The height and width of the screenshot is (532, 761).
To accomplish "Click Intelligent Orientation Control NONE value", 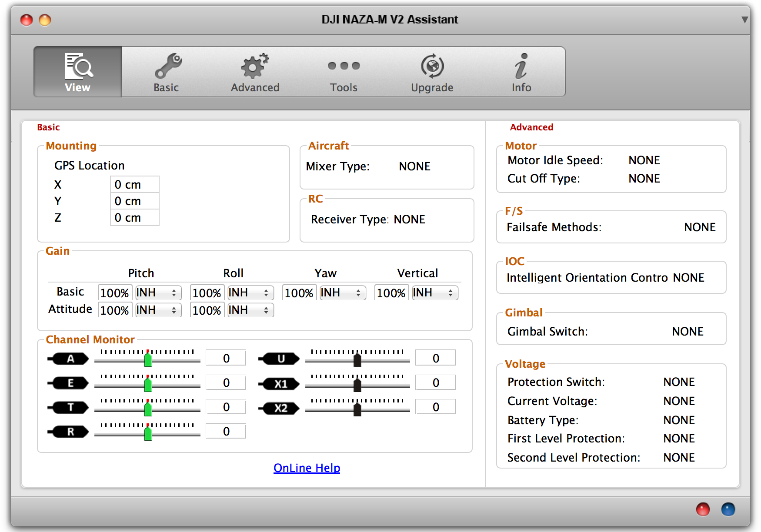I will [688, 278].
